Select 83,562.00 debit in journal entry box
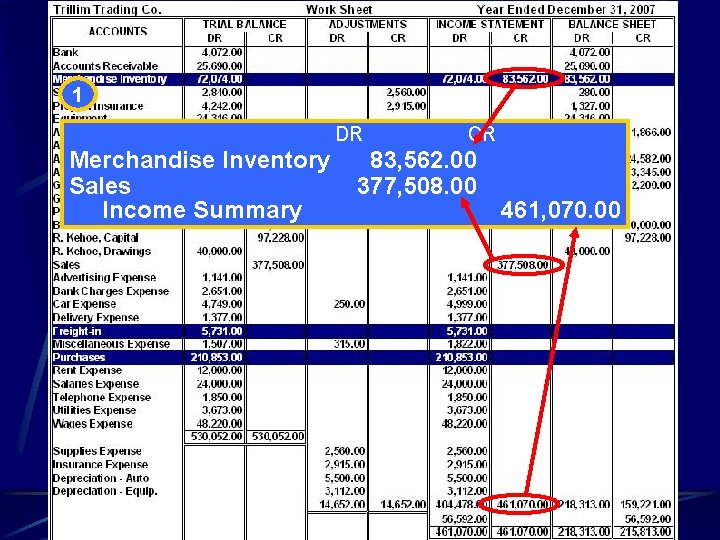720x540 pixels. 423,160
